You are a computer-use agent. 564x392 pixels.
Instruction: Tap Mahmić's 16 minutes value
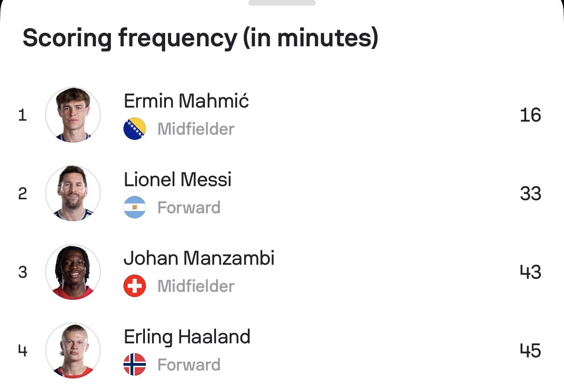point(530,115)
